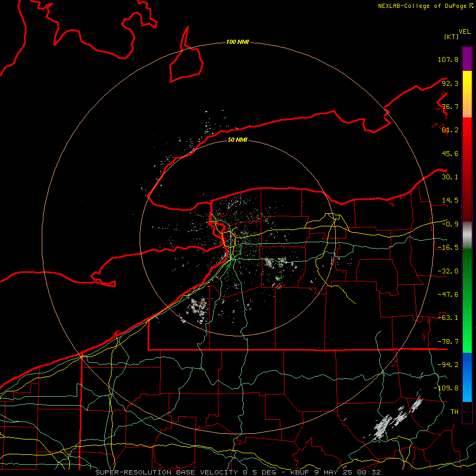The width and height of the screenshot is (476, 476).
Task: Click the -32.0 velocity scale value
Action: [x=448, y=271]
